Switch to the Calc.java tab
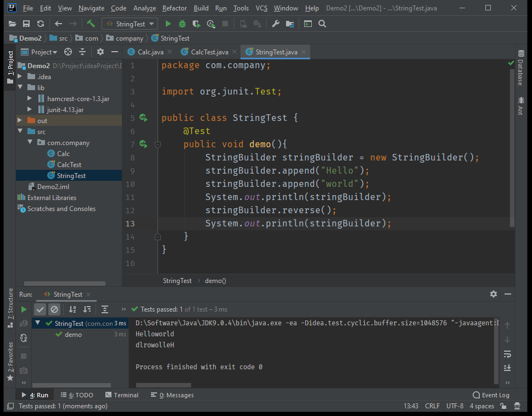This screenshot has width=532, height=416. click(150, 52)
